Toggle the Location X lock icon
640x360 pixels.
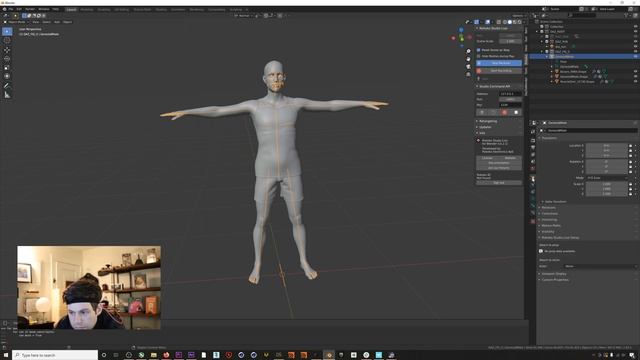[630, 145]
